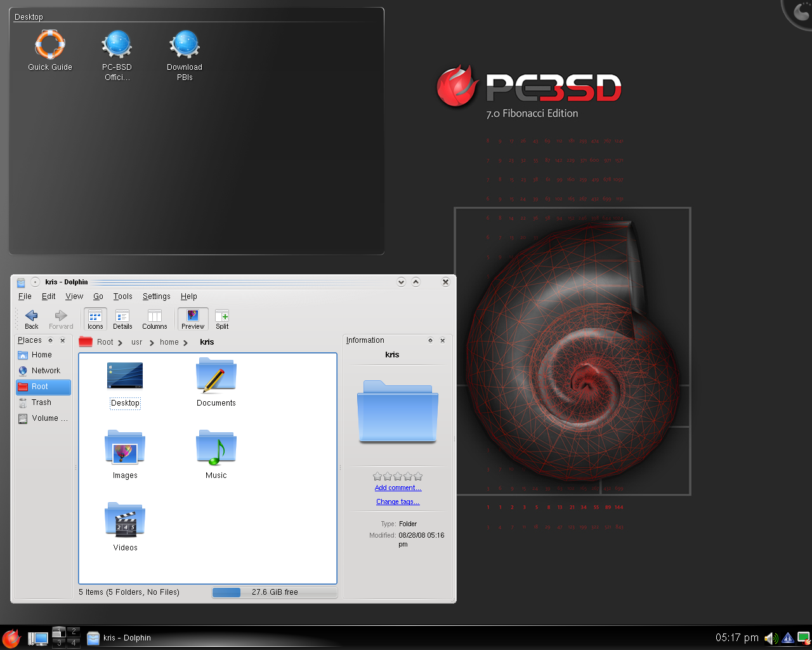The height and width of the screenshot is (650, 812).
Task: Click kris in the breadcrumb bar
Action: (207, 342)
